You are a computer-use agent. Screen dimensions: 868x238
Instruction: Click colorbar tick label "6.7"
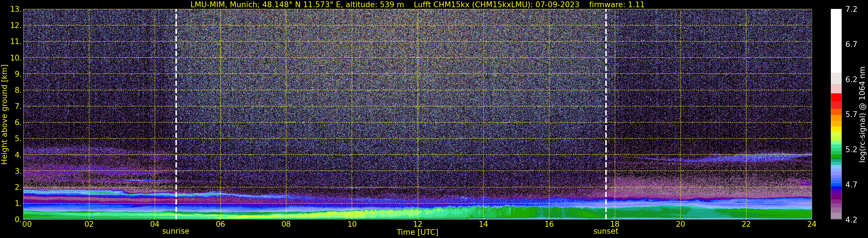(x=851, y=44)
